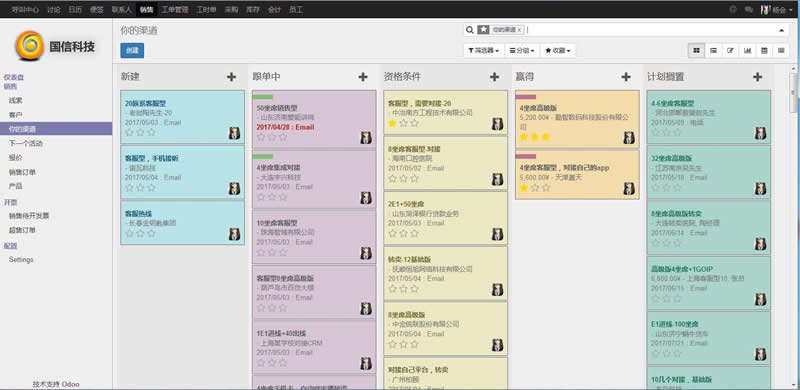Click assignee avatar on 客服热线 card
This screenshot has height=390, width=800.
pyautogui.click(x=234, y=234)
